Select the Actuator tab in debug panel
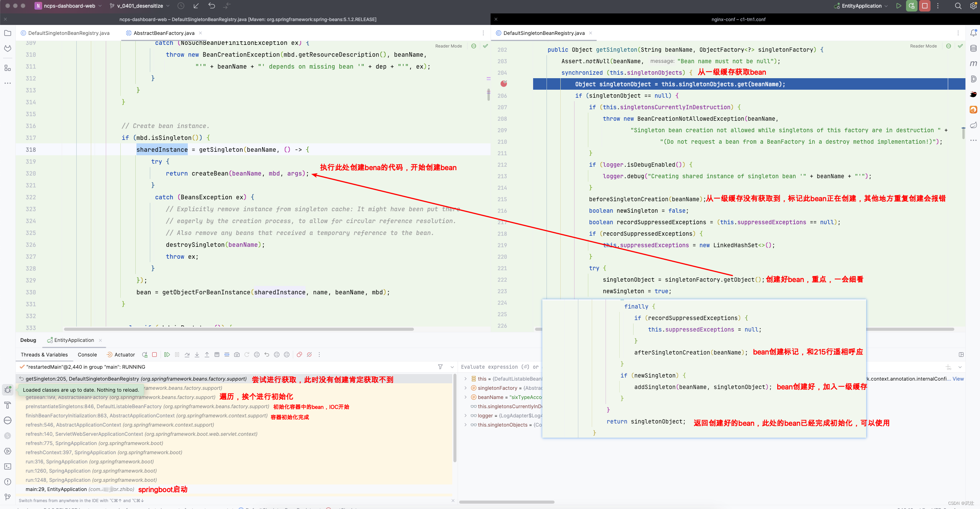 click(x=123, y=354)
